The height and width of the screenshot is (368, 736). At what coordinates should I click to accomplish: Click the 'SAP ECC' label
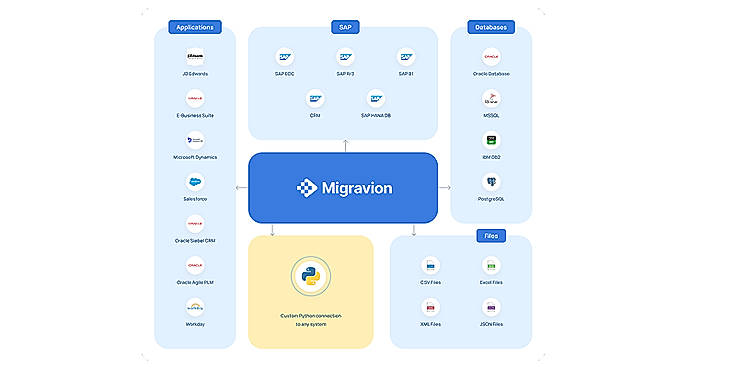[x=285, y=74]
